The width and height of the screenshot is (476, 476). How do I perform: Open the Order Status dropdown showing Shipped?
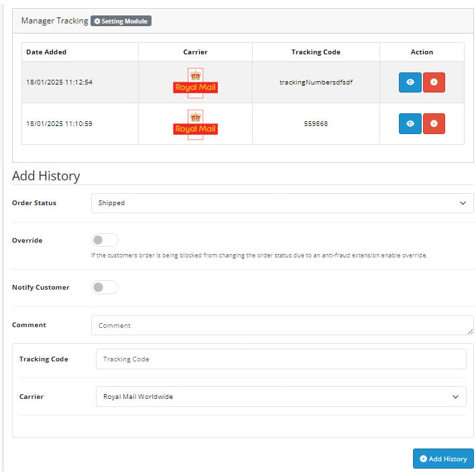282,203
